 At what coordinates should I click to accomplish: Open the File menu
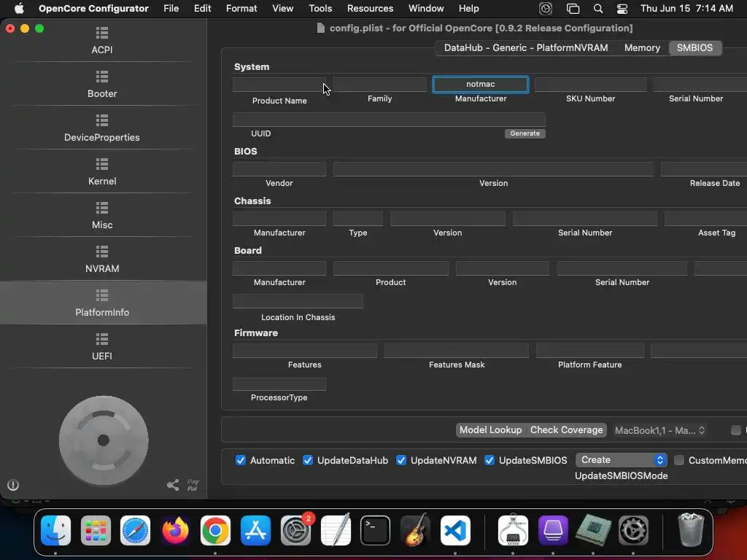pos(171,9)
